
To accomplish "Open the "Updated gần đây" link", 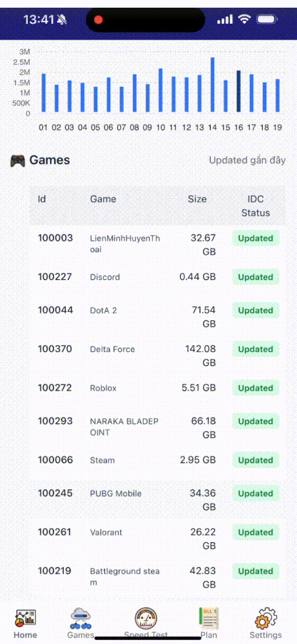I will [247, 160].
